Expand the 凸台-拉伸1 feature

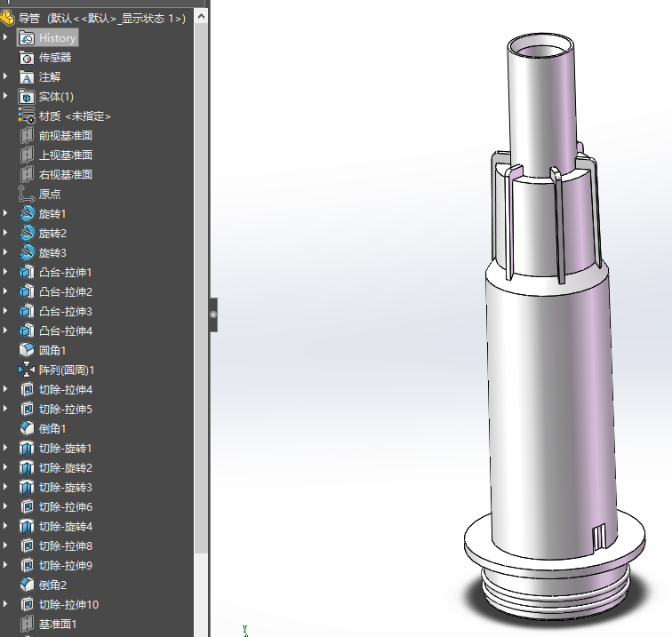click(5, 272)
